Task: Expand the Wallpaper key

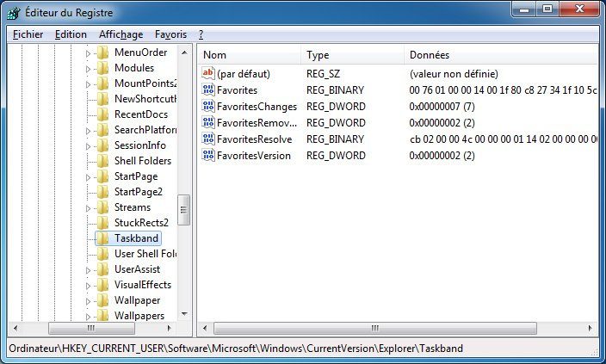Action: click(88, 301)
